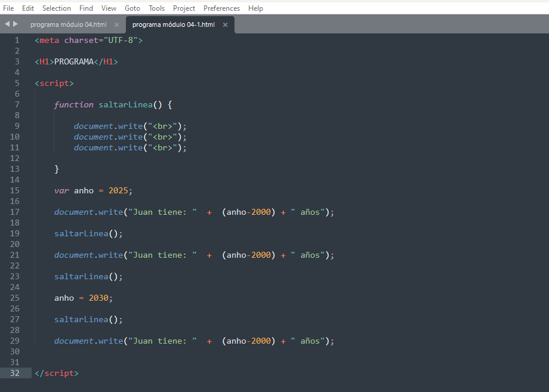Click the " años" string on line 21
This screenshot has width=549, height=392.
click(308, 255)
